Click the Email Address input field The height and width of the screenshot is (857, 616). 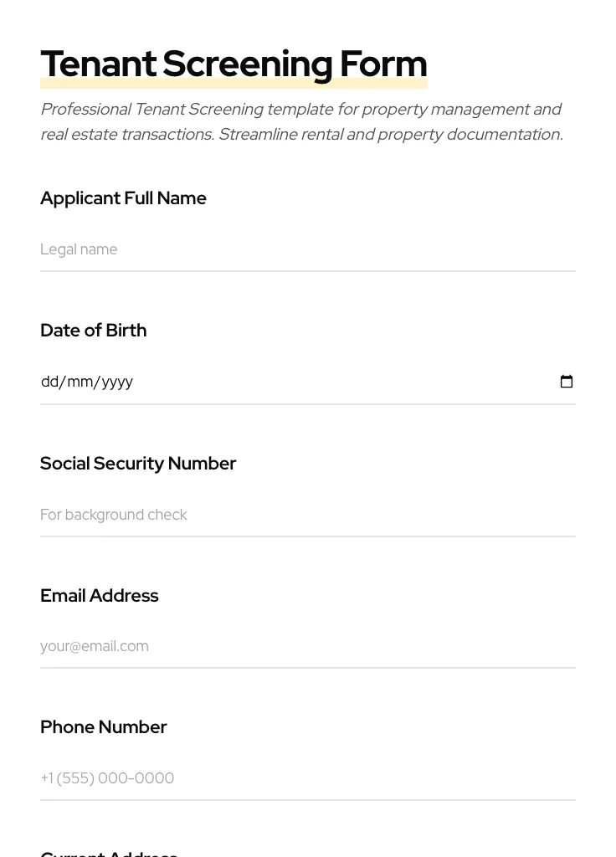(307, 646)
